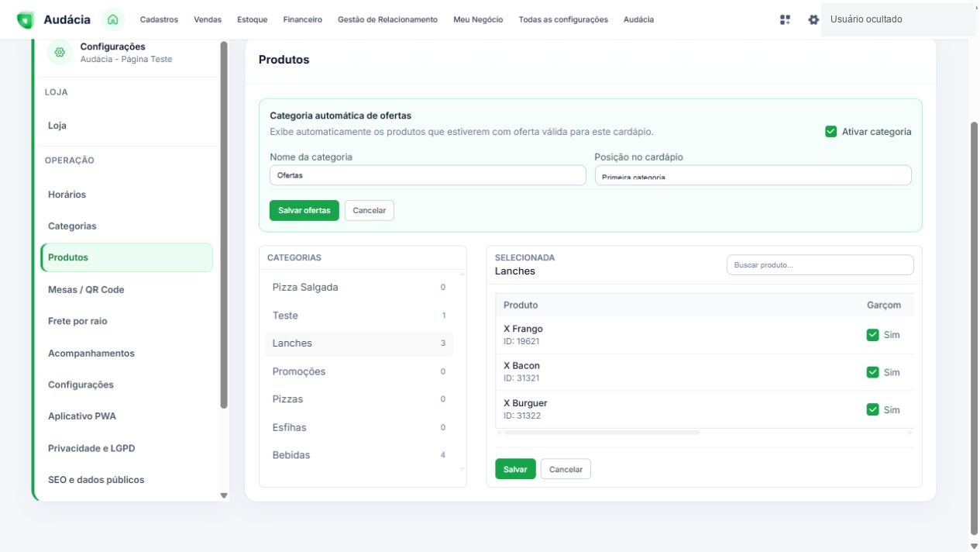Open the Meu Negócio menu

point(478,19)
